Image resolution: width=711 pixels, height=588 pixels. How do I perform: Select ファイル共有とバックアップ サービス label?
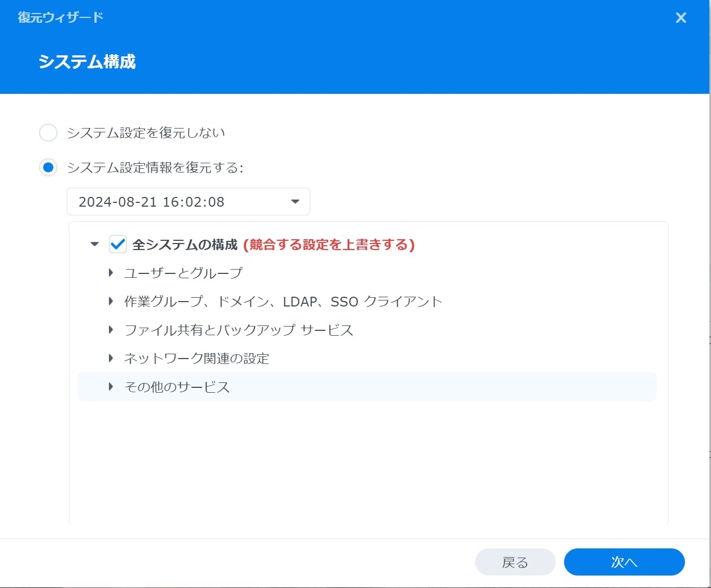point(239,330)
